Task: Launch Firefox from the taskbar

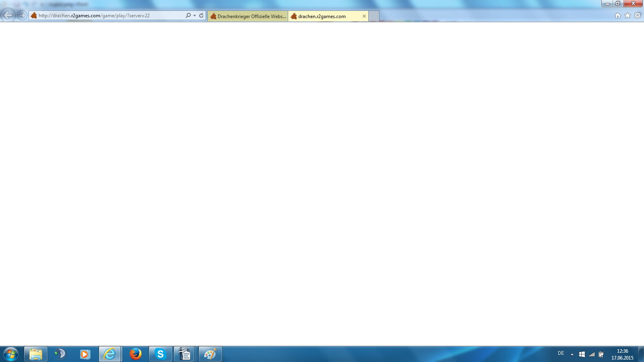Action: click(136, 354)
